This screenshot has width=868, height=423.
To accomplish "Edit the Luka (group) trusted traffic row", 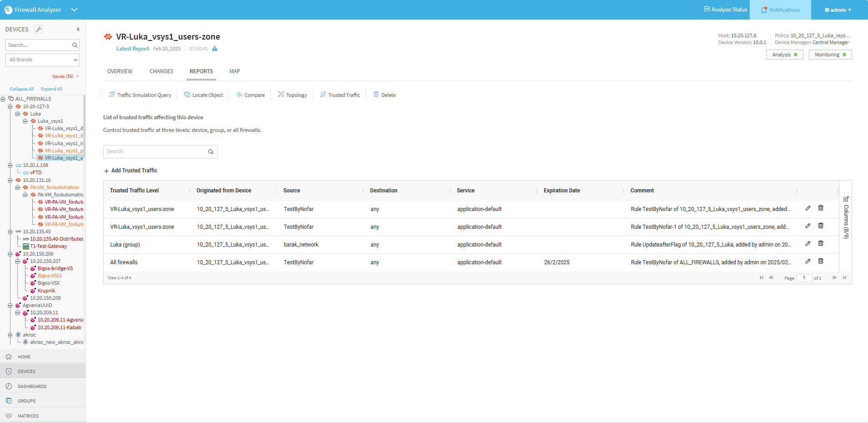I will coord(807,243).
